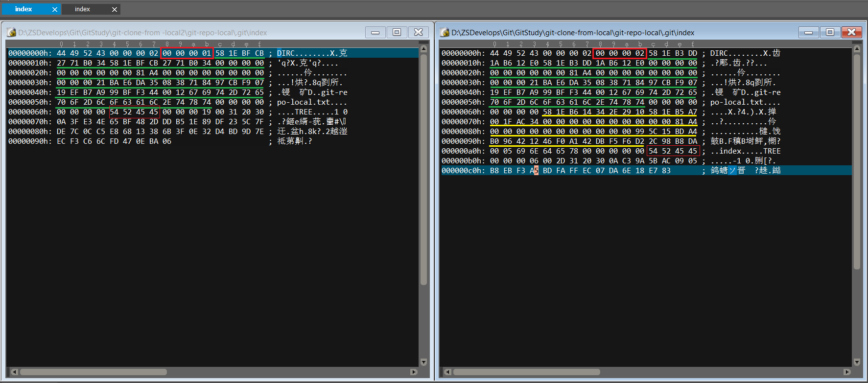Image resolution: width=868 pixels, height=383 pixels.
Task: Click offset 000000a0h in right window
Action: 463,151
